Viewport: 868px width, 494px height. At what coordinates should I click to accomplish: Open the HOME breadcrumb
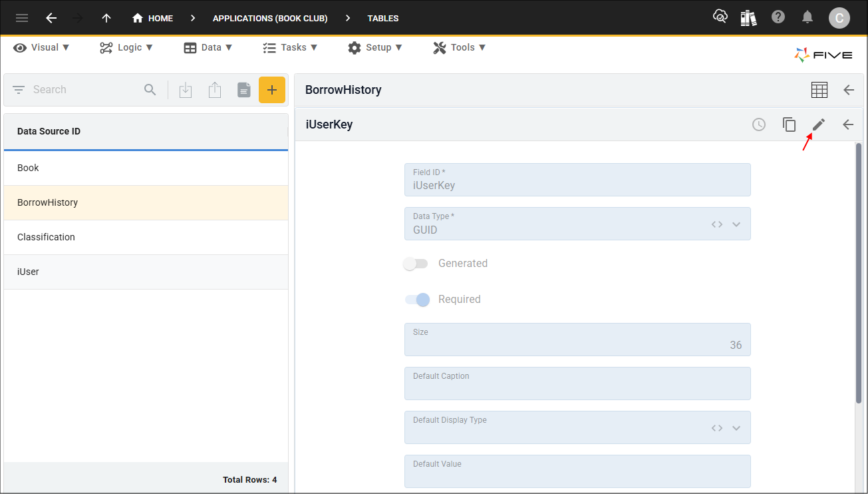153,18
